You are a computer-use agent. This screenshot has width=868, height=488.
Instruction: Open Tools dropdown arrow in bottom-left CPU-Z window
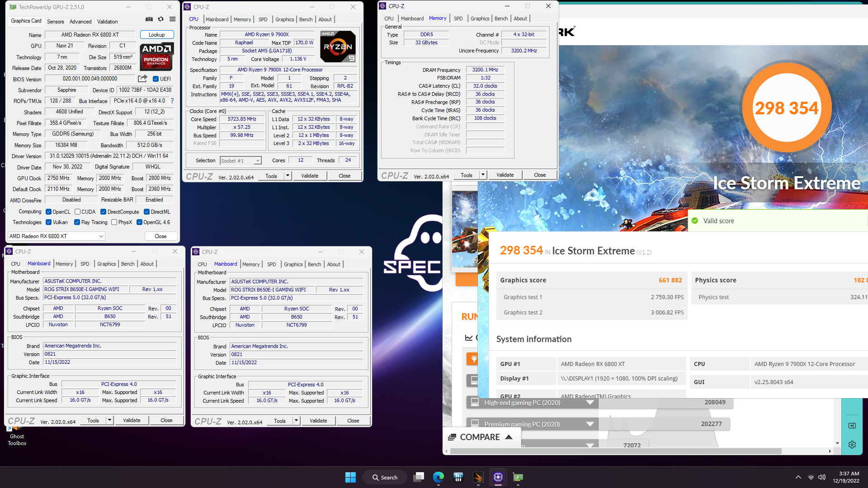click(109, 420)
